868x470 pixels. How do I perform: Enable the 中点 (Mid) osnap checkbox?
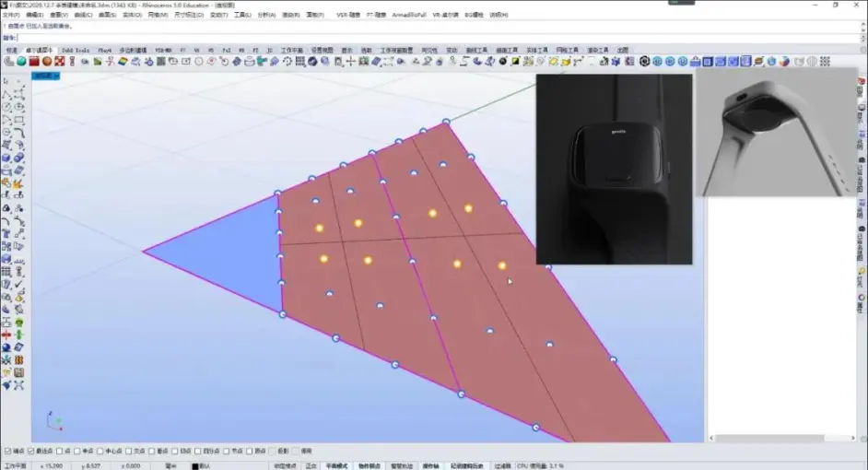point(77,452)
